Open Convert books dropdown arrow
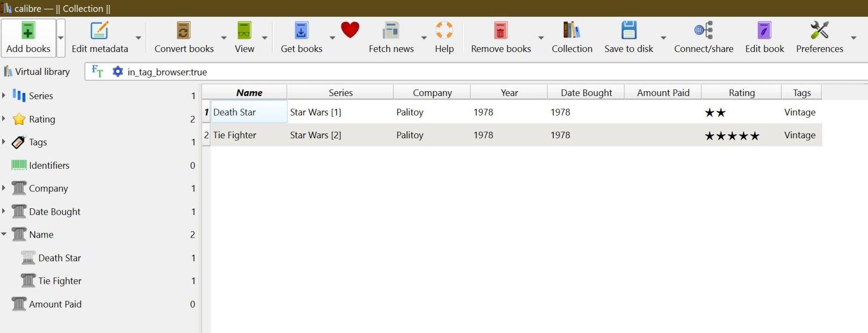The height and width of the screenshot is (333, 868). pos(224,37)
